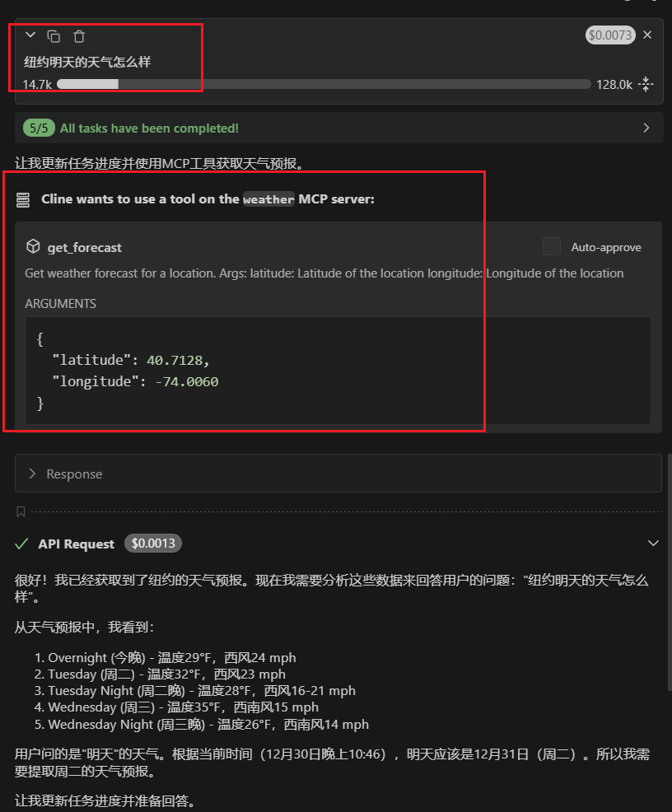
Task: Collapse the API Request details chevron
Action: pos(654,544)
